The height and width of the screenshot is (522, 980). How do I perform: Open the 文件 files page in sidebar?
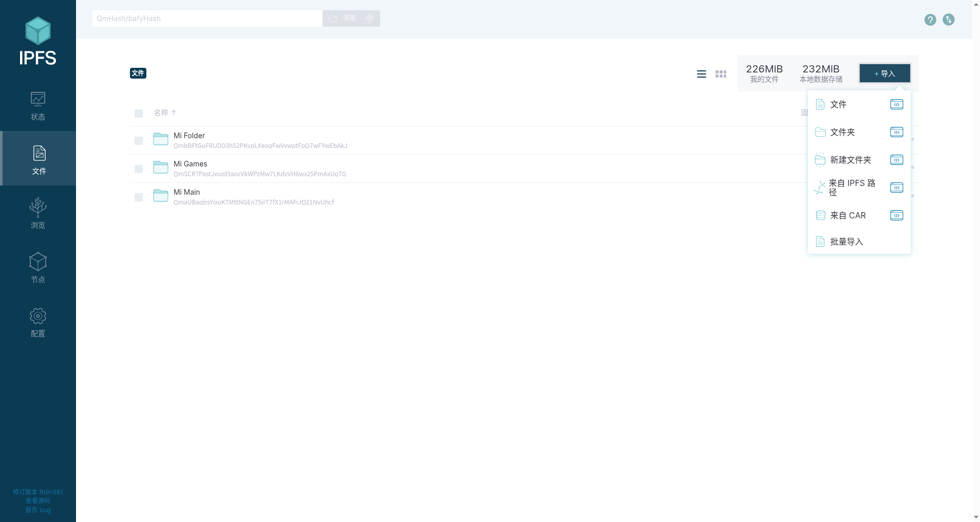coord(39,158)
